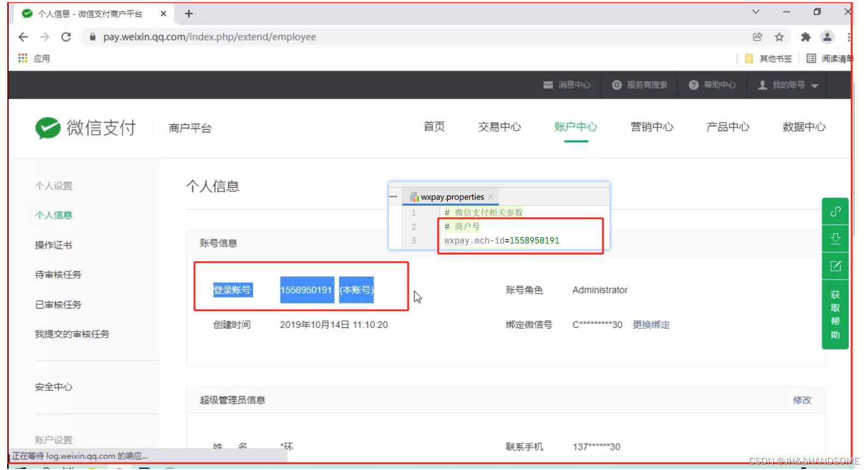This screenshot has width=868, height=470.
Task: Close the 个人信息 browser tab
Action: click(163, 14)
